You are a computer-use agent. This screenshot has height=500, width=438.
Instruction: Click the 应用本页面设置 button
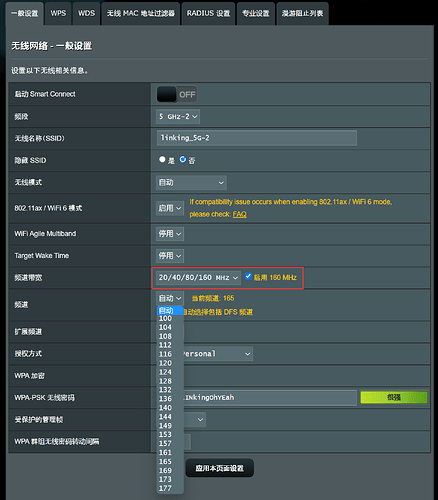pos(220,468)
